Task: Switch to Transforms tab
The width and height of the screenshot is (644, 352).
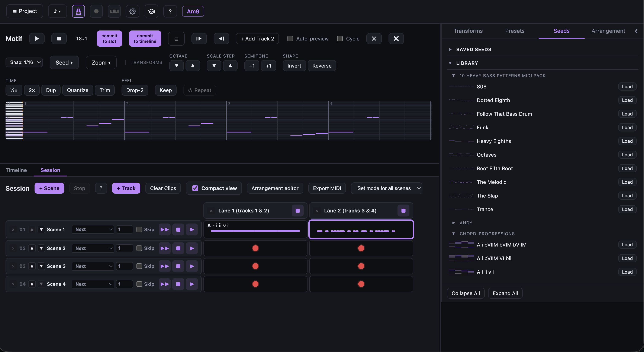Action: point(468,31)
